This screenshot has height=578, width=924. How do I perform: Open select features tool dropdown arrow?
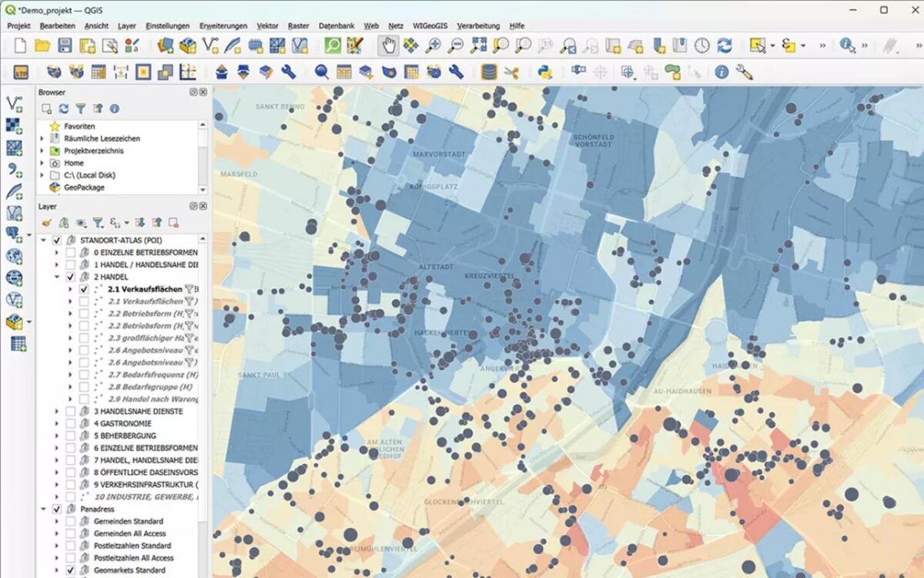point(772,45)
